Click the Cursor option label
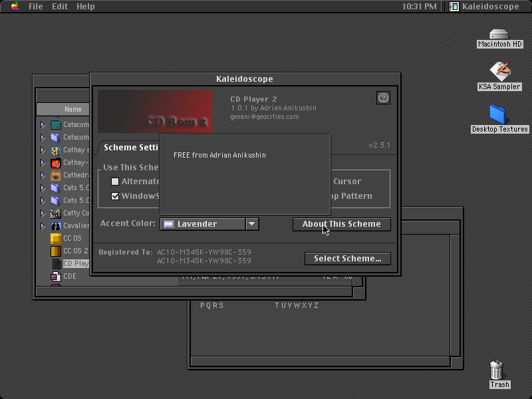The width and height of the screenshot is (532, 399). (347, 181)
